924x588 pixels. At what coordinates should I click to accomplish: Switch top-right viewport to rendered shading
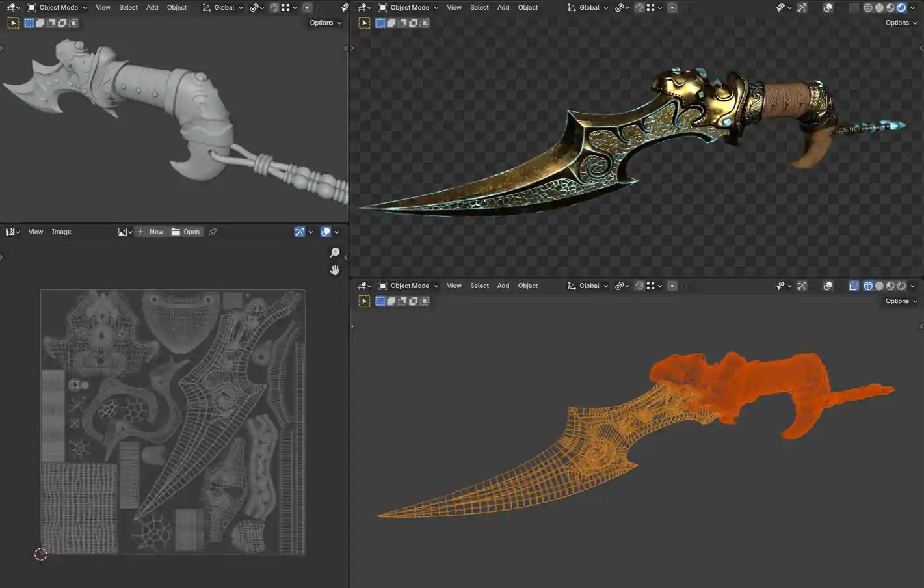902,8
